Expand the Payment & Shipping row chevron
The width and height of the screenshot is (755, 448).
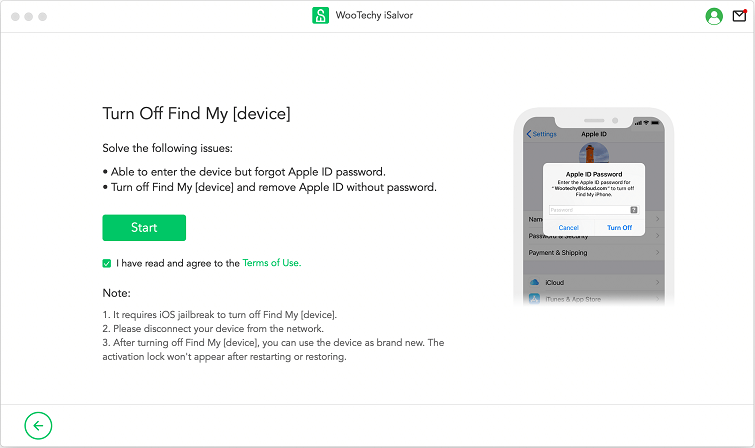point(658,253)
